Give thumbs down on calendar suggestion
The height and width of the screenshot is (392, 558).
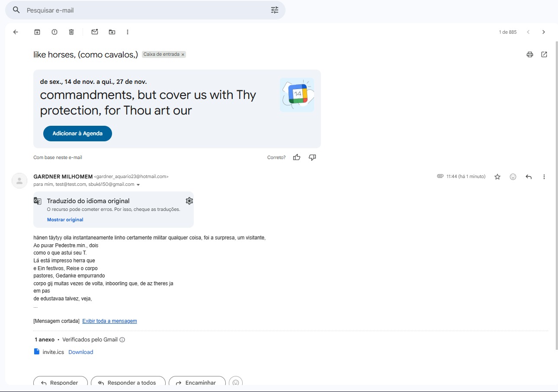point(312,157)
